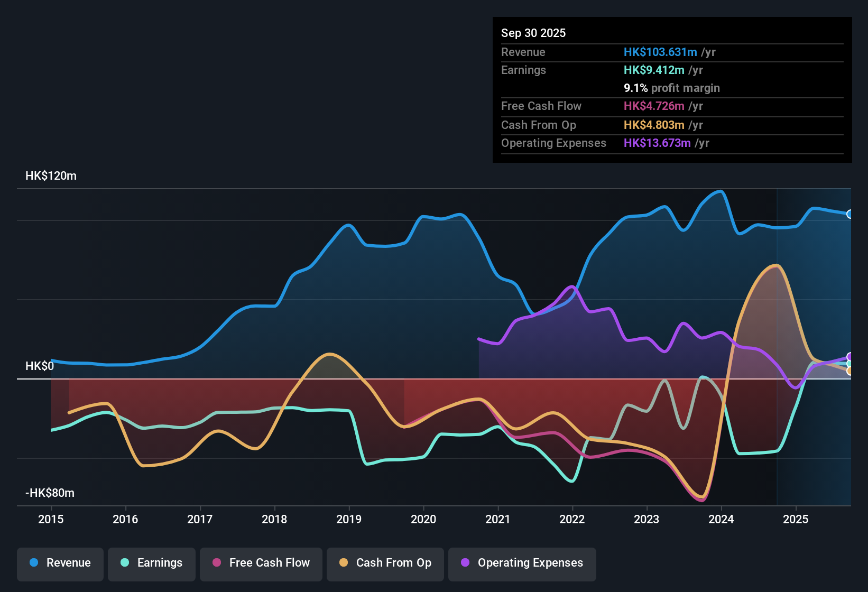Click the Free Cash Flow legend button
The width and height of the screenshot is (868, 592).
261,563
